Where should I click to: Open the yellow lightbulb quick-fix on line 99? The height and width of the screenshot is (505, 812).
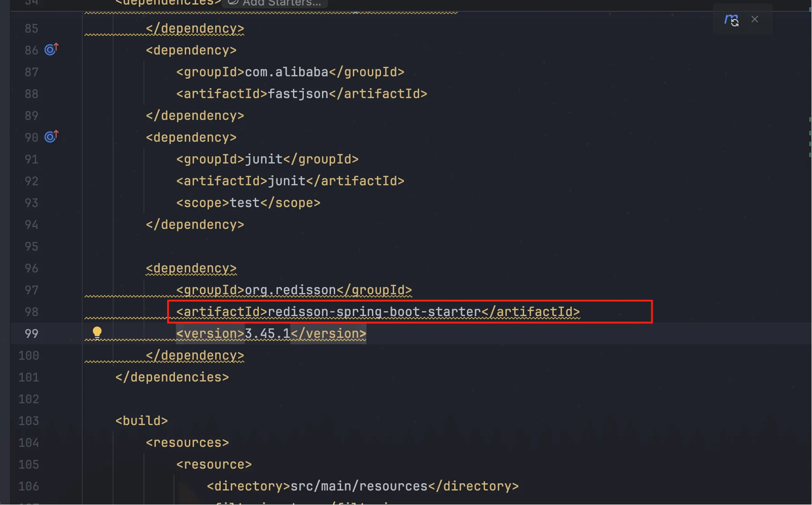tap(97, 333)
